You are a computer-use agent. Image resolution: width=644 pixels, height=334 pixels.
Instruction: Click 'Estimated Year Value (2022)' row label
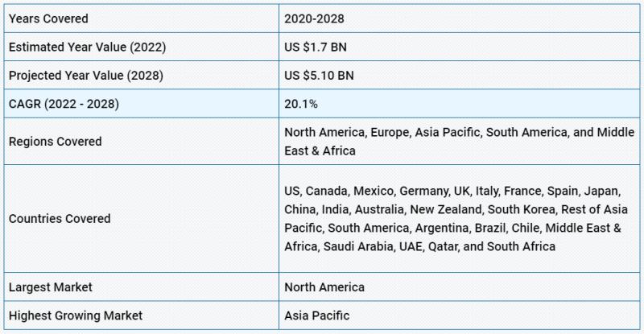click(x=87, y=47)
